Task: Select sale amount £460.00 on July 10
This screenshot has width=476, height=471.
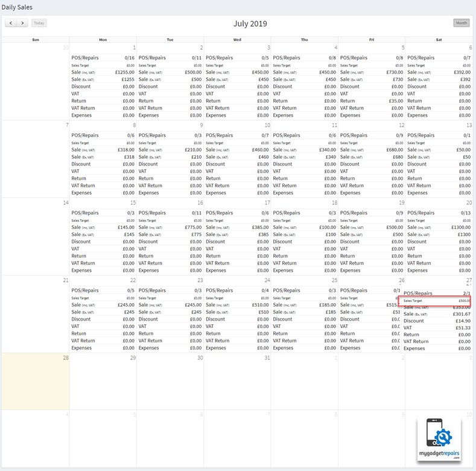Action: tap(261, 150)
